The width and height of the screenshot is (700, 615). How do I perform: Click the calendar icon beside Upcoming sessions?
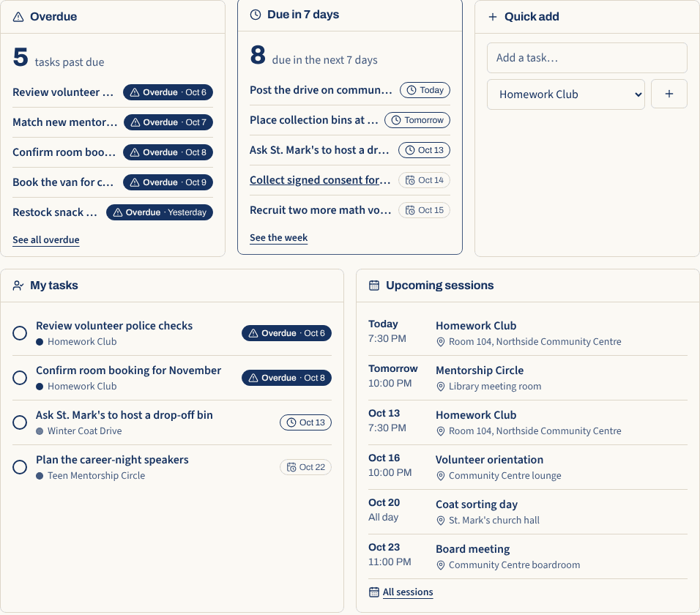(374, 286)
